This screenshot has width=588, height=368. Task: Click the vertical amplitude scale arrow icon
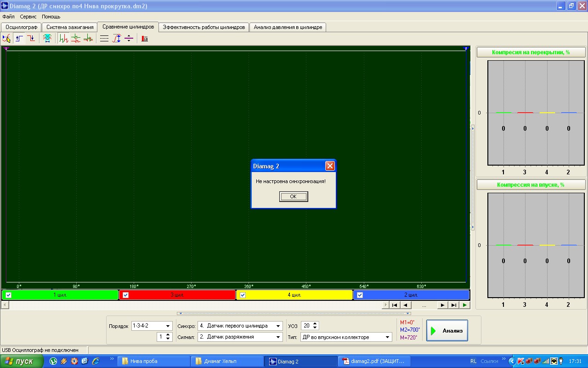[117, 39]
